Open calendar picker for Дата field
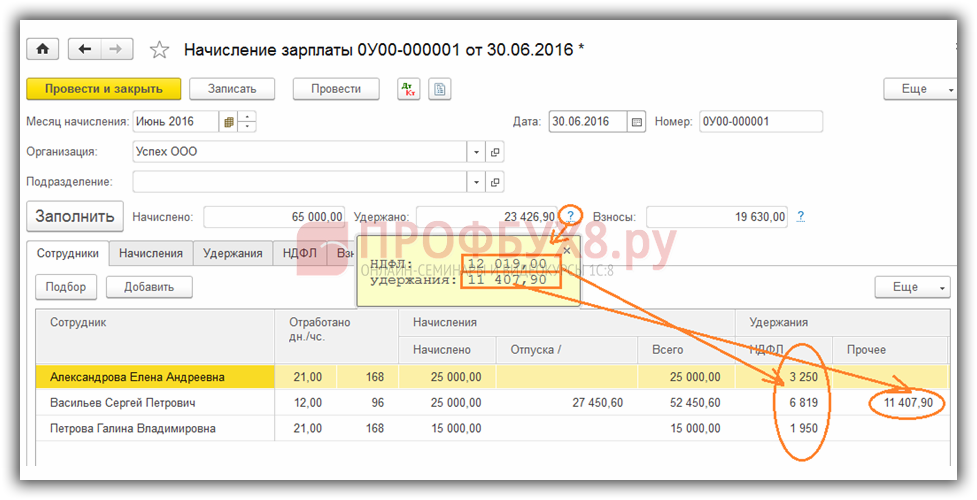This screenshot has width=977, height=500. tap(637, 122)
